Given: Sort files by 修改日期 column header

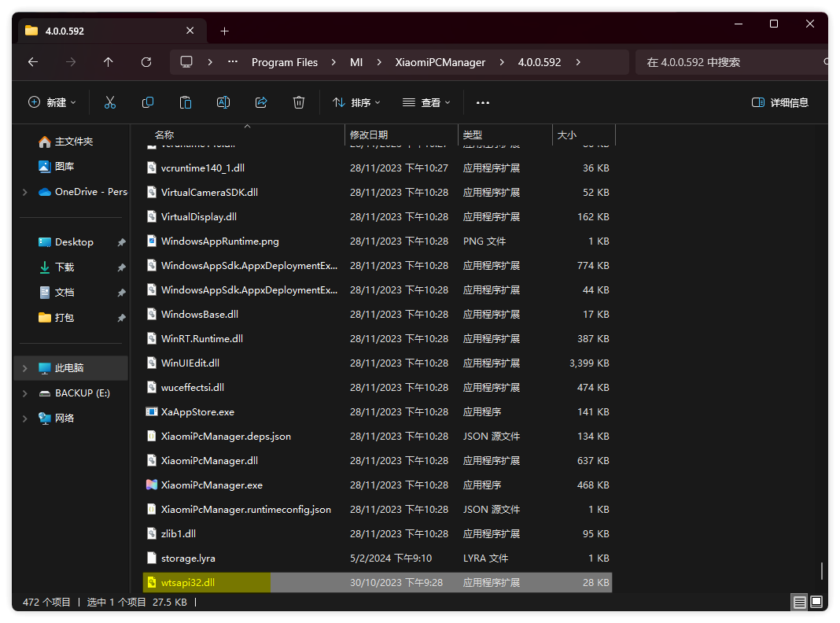Looking at the screenshot, I should (369, 135).
